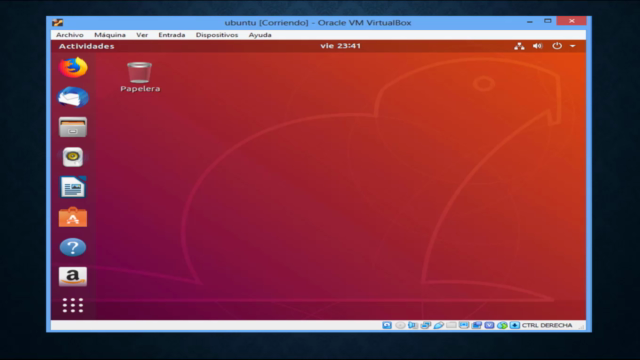The height and width of the screenshot is (360, 640).
Task: Click the shared folders status icon
Action: [x=451, y=325]
